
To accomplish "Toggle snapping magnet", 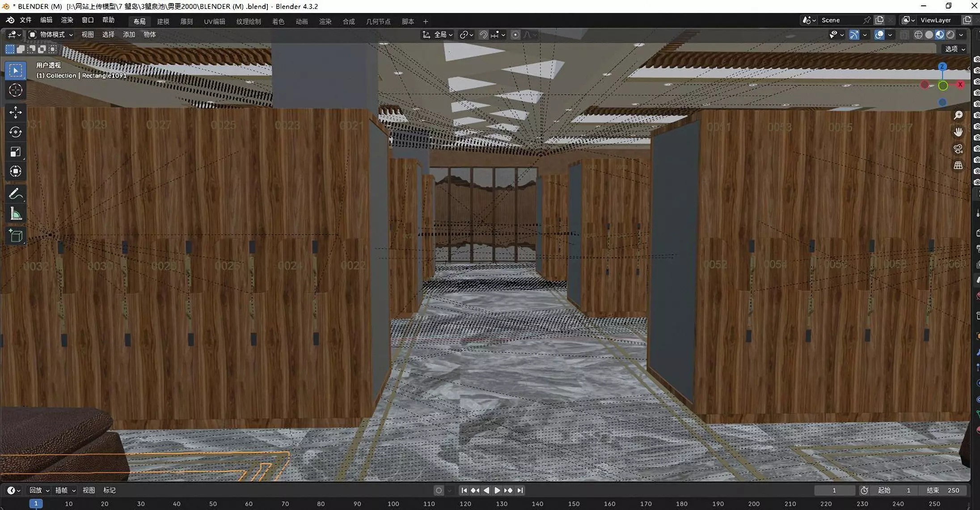I will (483, 34).
